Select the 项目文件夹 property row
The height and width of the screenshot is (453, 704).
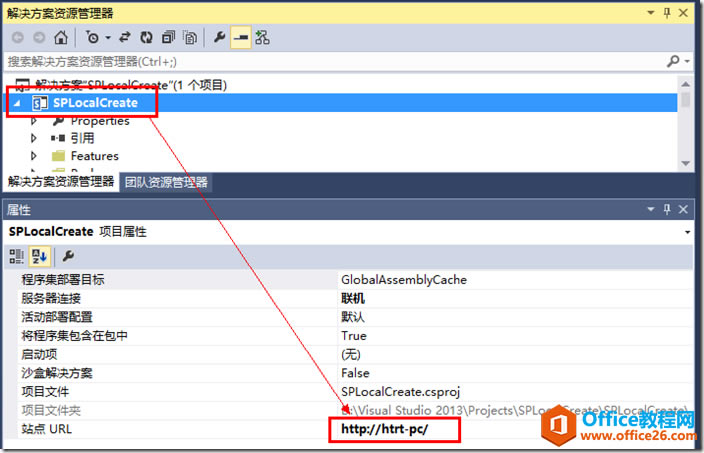pos(177,410)
